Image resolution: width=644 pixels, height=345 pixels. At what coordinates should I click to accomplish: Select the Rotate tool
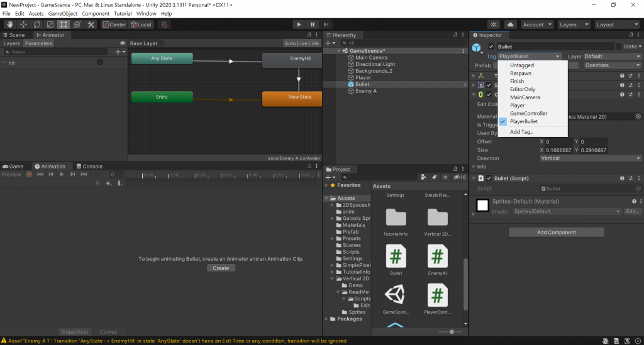point(36,25)
